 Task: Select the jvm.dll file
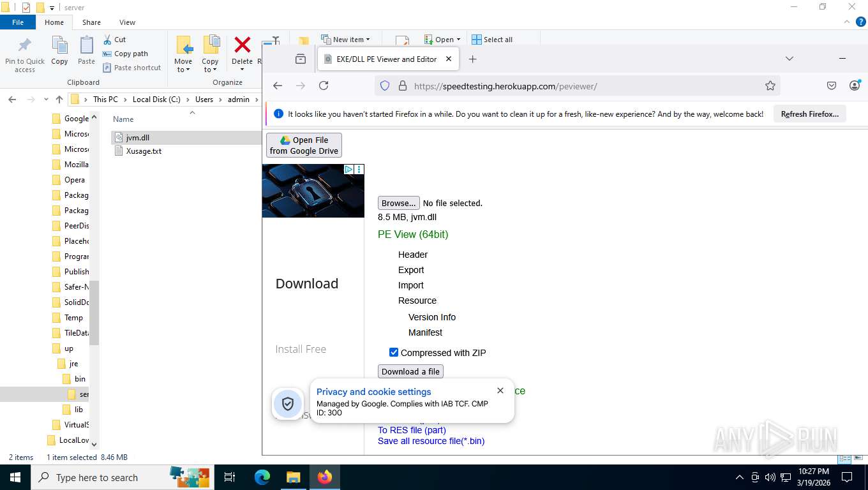[x=138, y=137]
